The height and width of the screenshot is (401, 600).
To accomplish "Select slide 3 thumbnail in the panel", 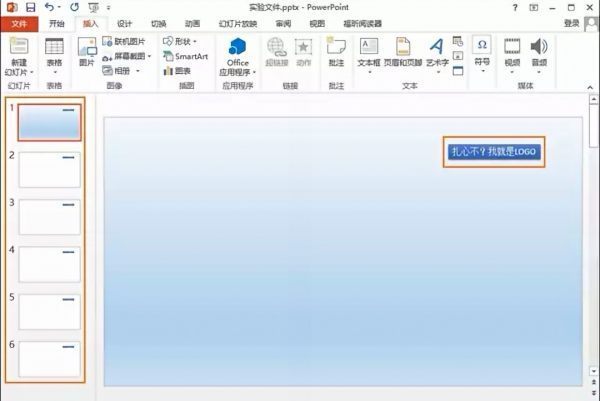I will click(49, 216).
